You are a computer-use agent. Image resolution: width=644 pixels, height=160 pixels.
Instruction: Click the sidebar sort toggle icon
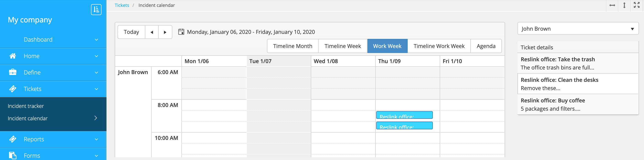point(96,10)
